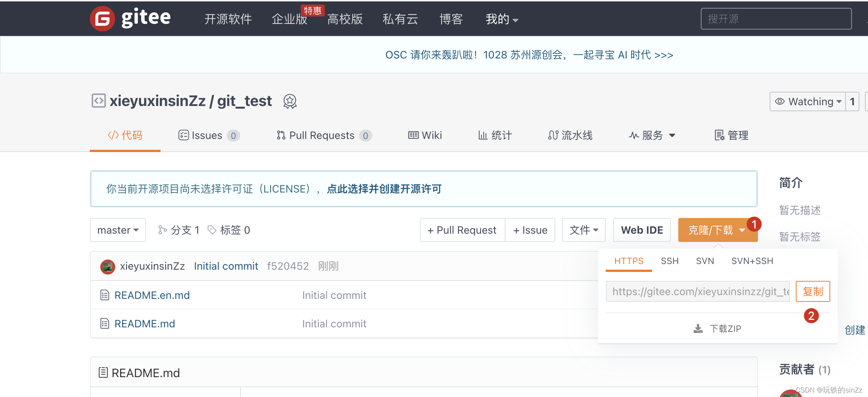This screenshot has width=868, height=397.
Task: Click 'Initial commit' text in README.en.md row
Action: click(334, 295)
